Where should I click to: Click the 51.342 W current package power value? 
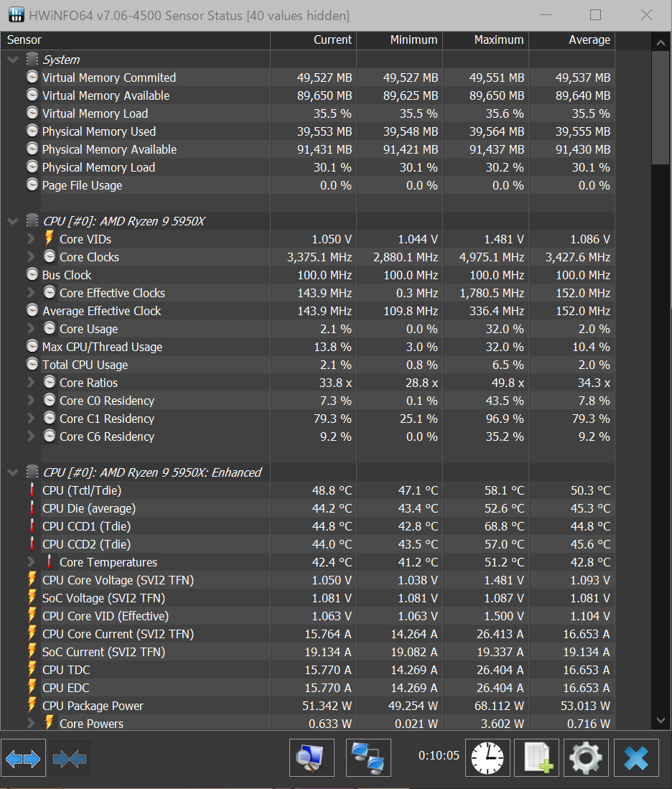[x=327, y=706]
